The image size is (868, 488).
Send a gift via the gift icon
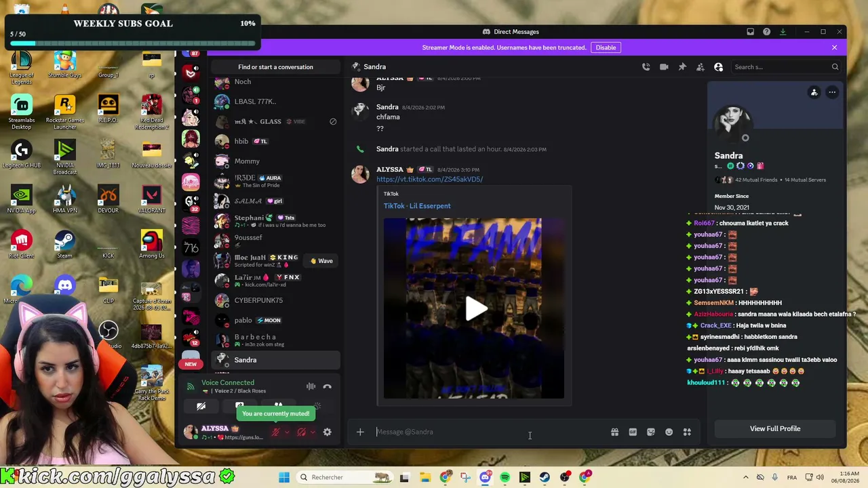point(614,432)
